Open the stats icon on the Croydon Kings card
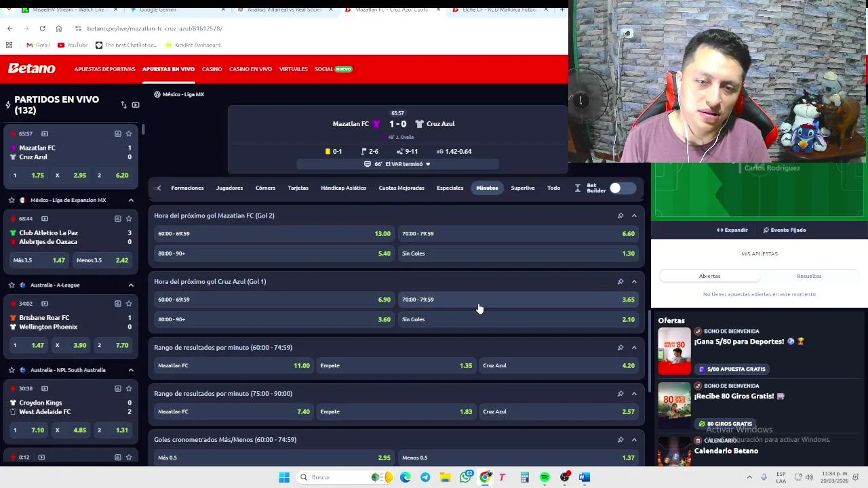The height and width of the screenshot is (488, 868). (117, 388)
